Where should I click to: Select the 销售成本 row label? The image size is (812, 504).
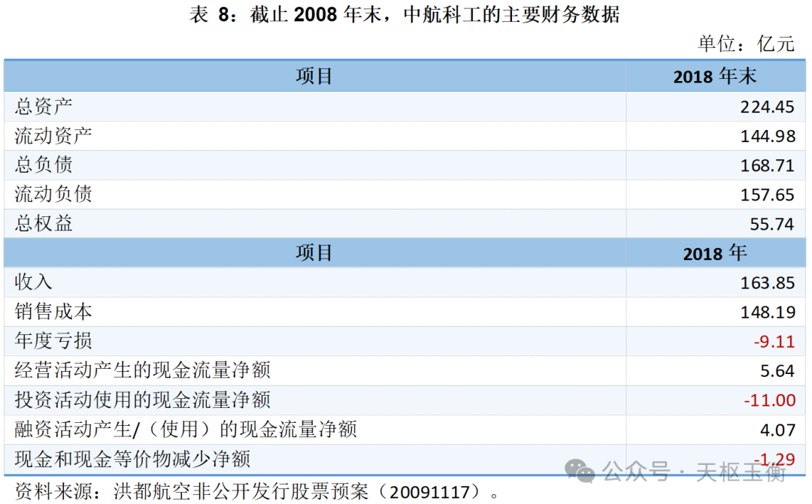pyautogui.click(x=53, y=312)
